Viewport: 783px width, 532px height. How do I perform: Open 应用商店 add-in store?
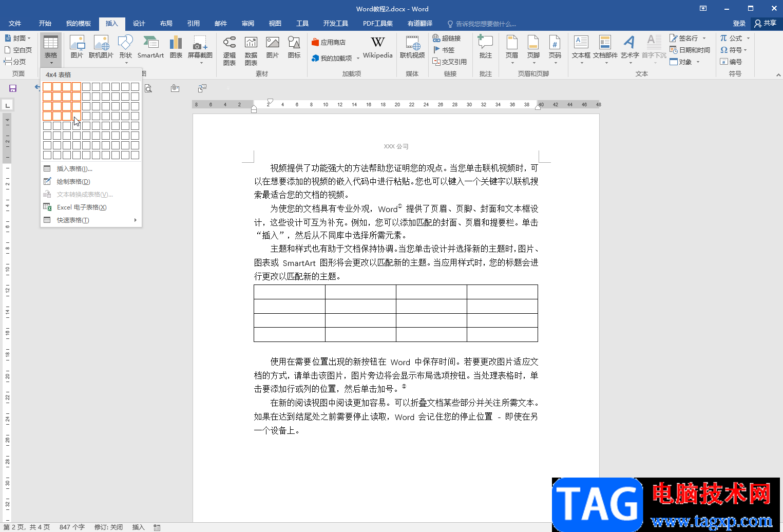pyautogui.click(x=329, y=42)
